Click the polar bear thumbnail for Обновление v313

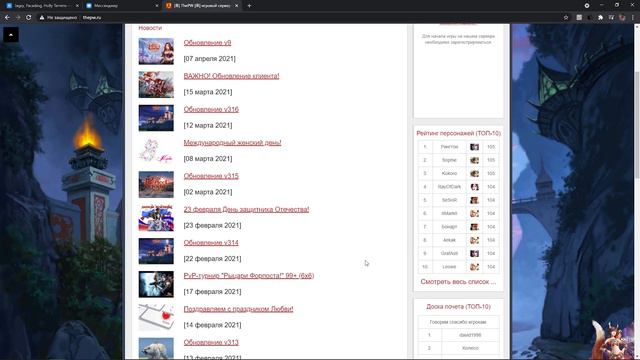(x=156, y=348)
